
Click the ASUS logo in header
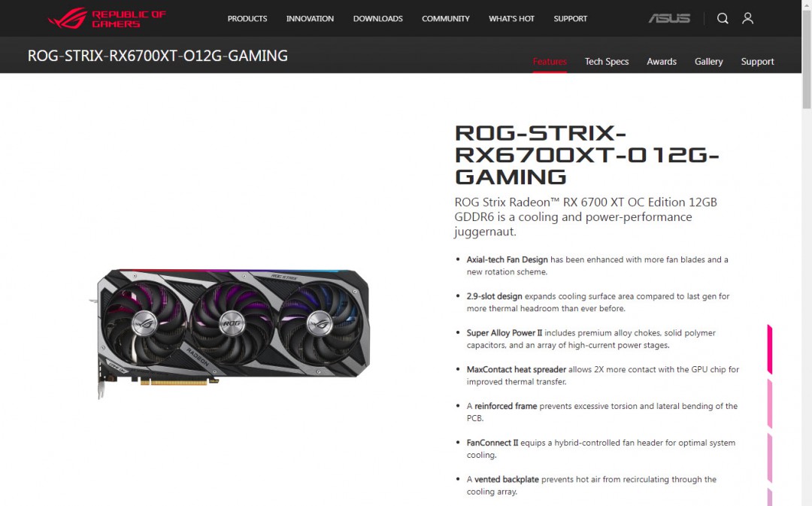[669, 19]
